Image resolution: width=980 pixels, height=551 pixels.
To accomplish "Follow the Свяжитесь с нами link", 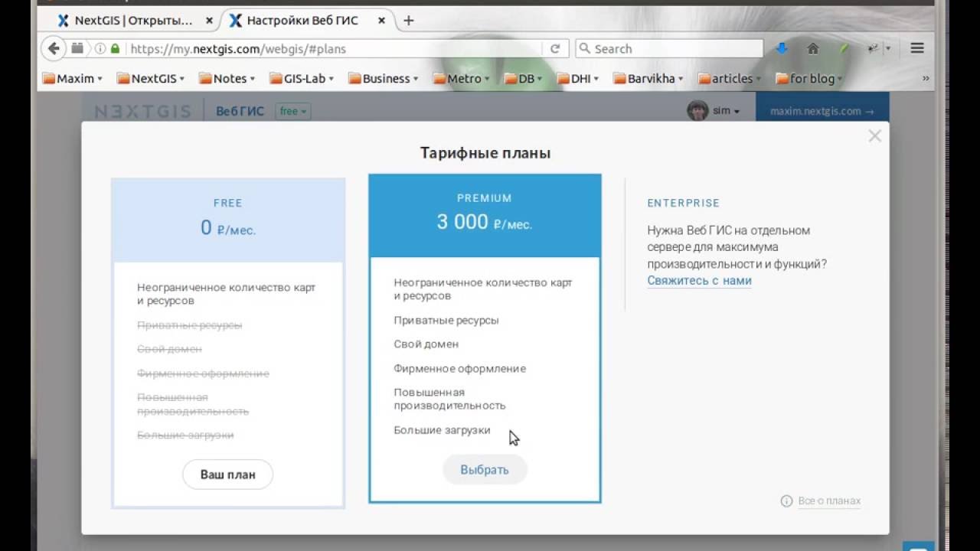I will [699, 280].
